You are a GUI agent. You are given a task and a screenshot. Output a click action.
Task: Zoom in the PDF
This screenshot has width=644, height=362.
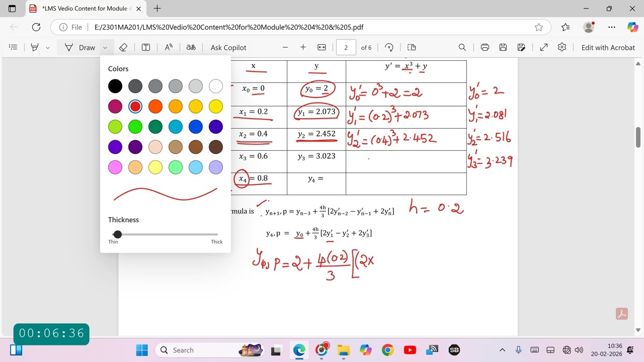click(x=303, y=47)
